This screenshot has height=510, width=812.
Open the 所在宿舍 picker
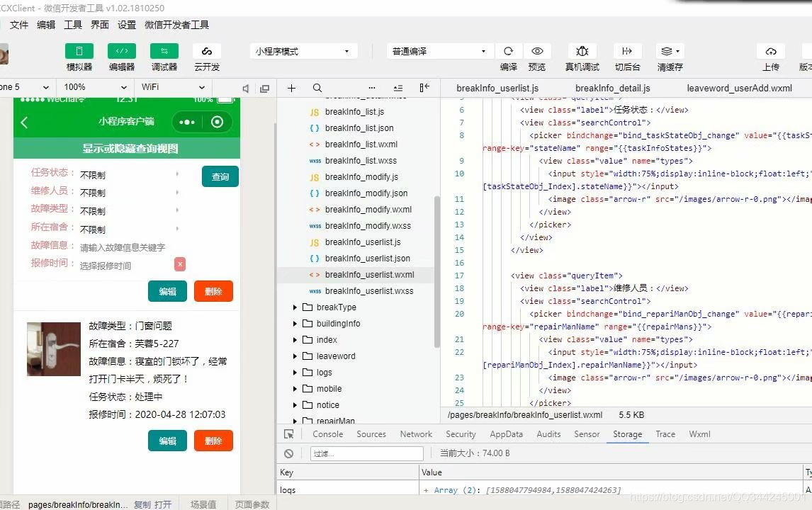pos(130,229)
